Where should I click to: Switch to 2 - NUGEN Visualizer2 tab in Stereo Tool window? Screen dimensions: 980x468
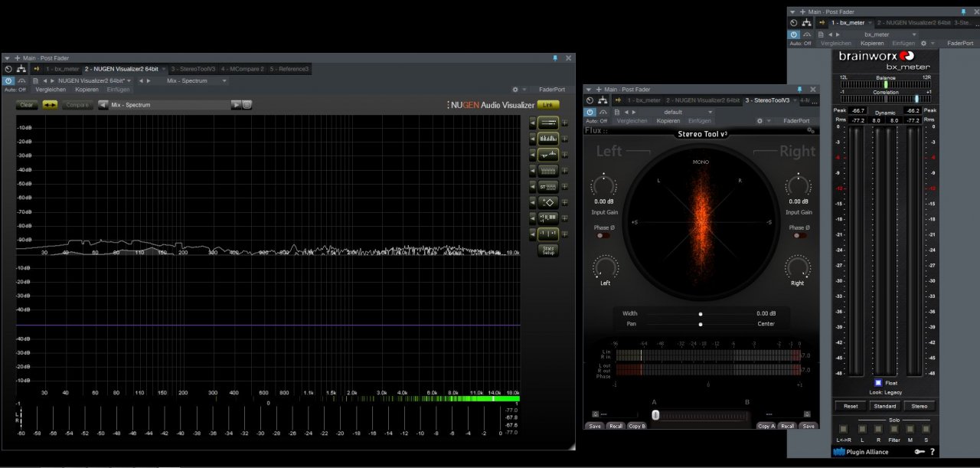(x=703, y=100)
